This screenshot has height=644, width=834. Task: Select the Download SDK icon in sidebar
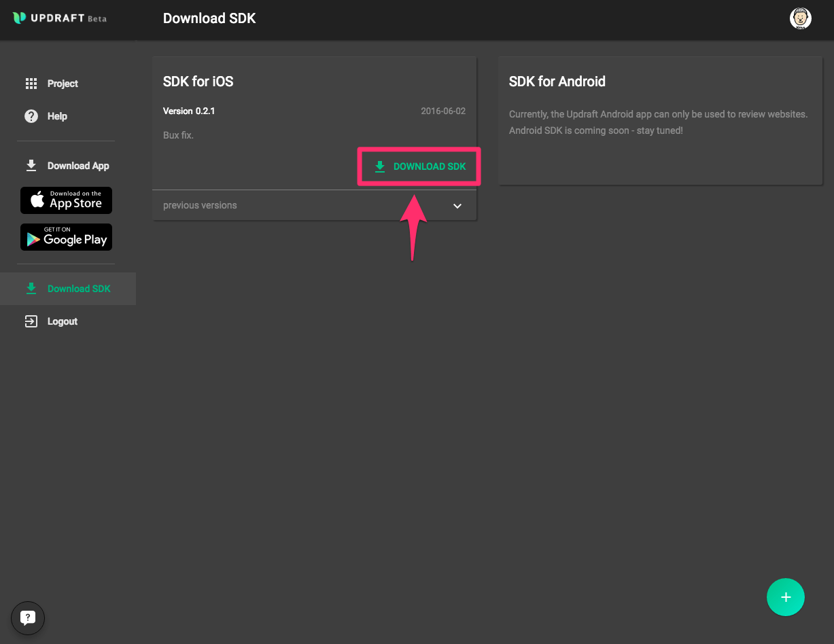[31, 289]
